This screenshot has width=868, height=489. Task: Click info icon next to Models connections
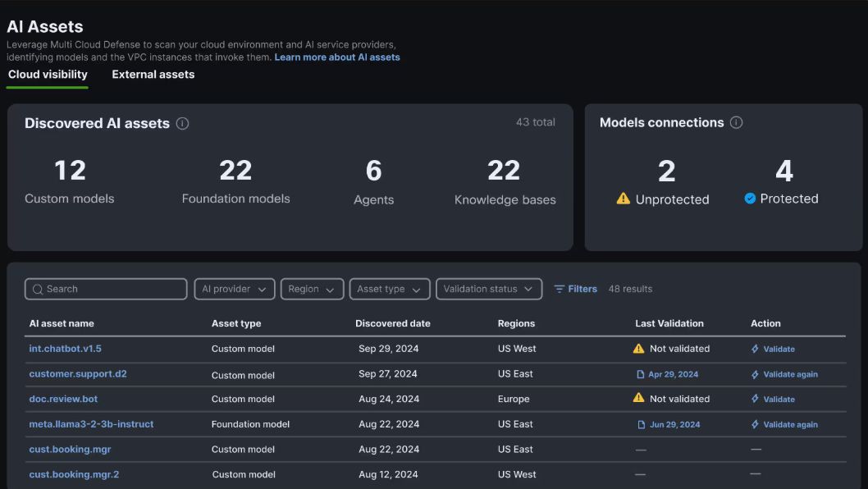[736, 123]
